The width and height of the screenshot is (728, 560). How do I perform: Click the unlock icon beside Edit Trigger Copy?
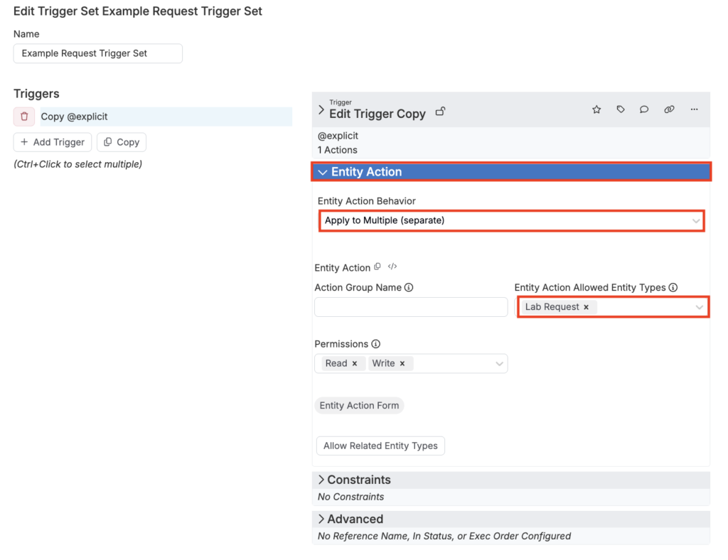(440, 112)
